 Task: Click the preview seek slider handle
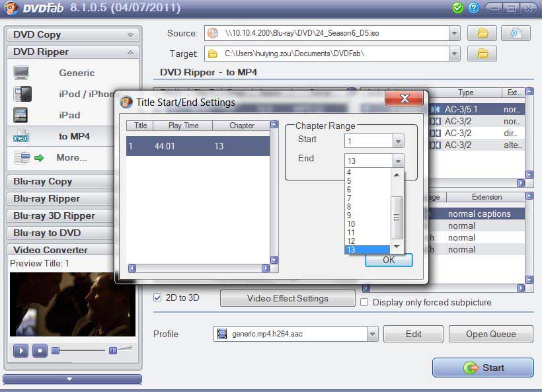(56, 351)
